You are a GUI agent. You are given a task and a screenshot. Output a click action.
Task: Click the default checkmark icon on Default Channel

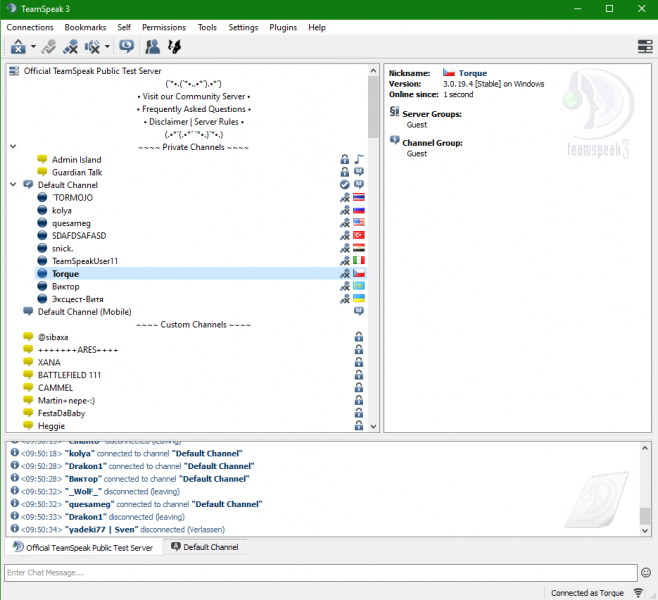345,185
